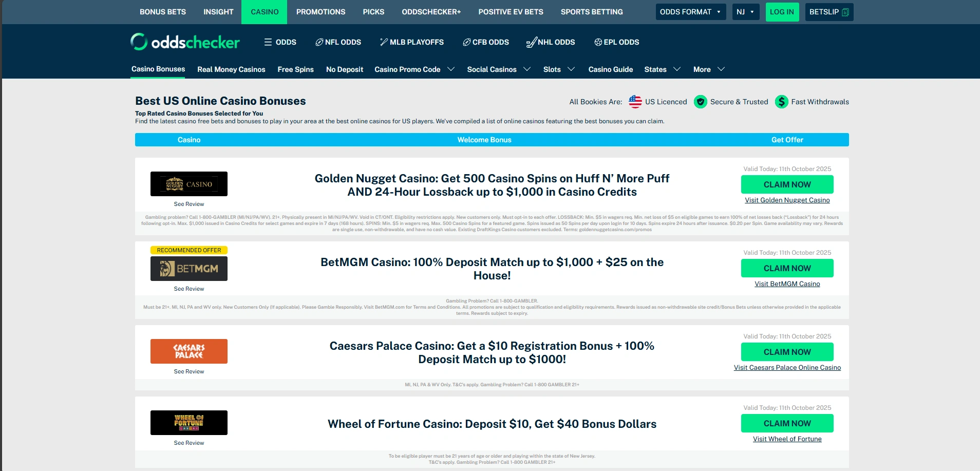Click the CFB ODDS football icon
980x471 pixels.
[x=466, y=42]
